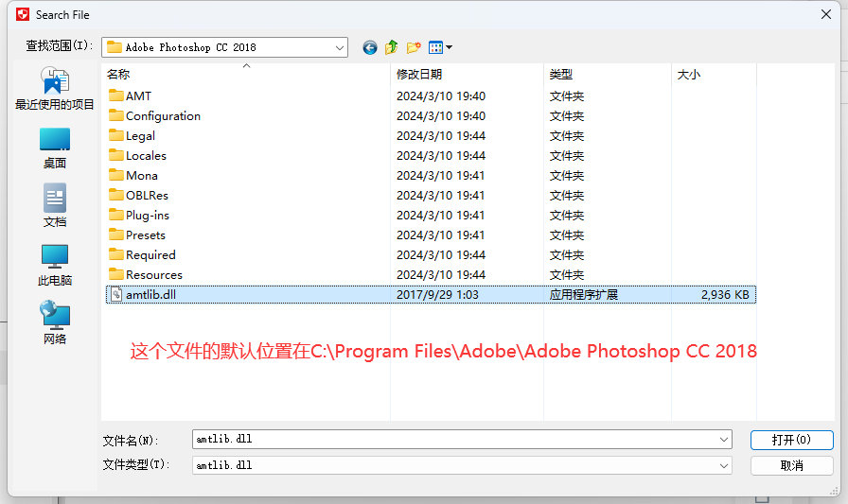848x504 pixels.
Task: Create a new folder
Action: click(414, 47)
